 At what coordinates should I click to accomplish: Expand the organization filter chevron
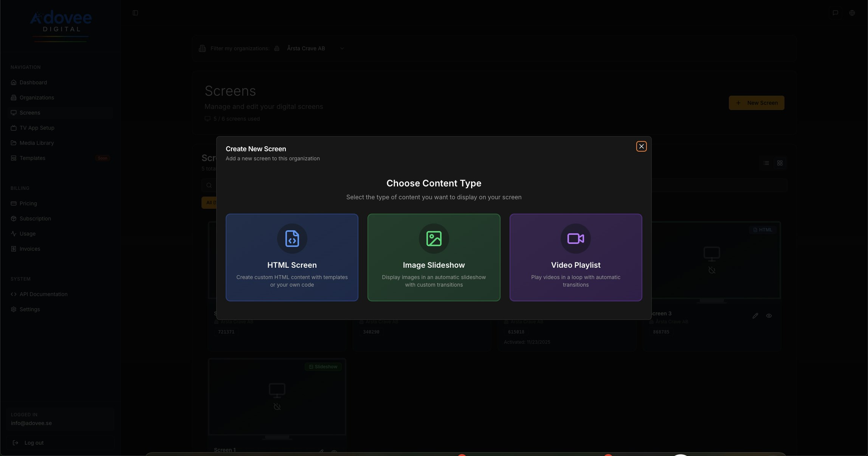(x=342, y=48)
